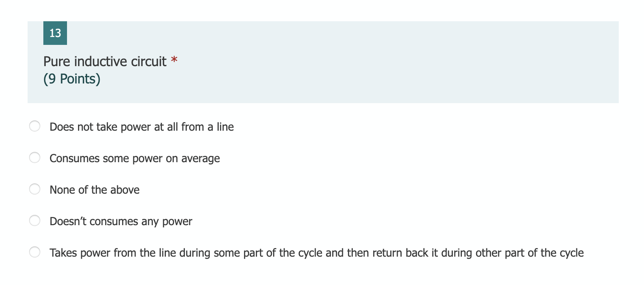This screenshot has width=644, height=285.
Task: Click the answer text "None of the above"
Action: tap(94, 190)
